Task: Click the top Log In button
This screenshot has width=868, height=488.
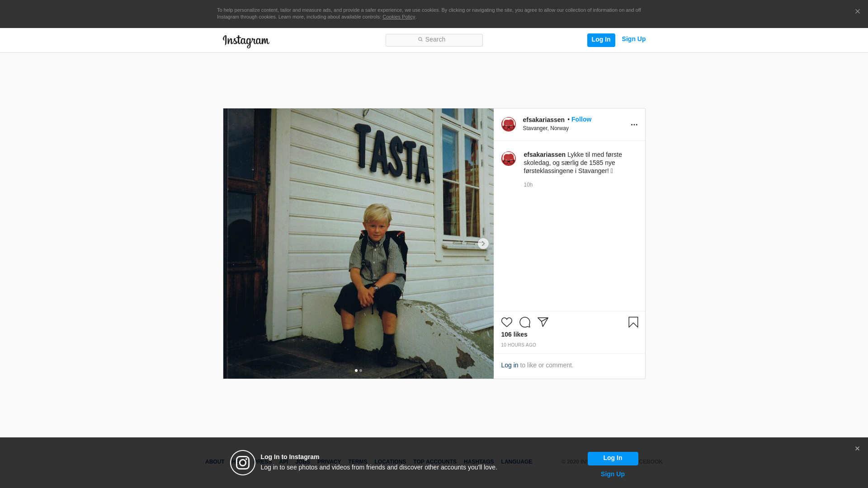Action: pyautogui.click(x=601, y=40)
